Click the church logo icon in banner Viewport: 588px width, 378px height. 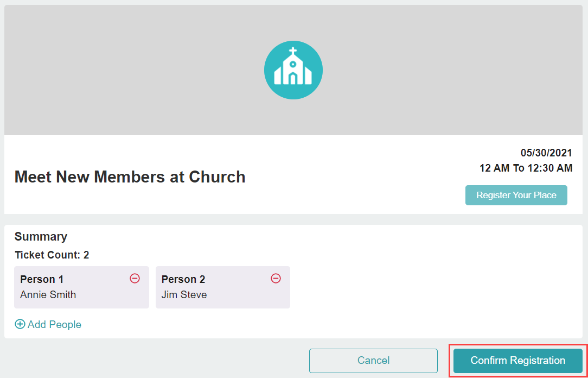point(293,70)
